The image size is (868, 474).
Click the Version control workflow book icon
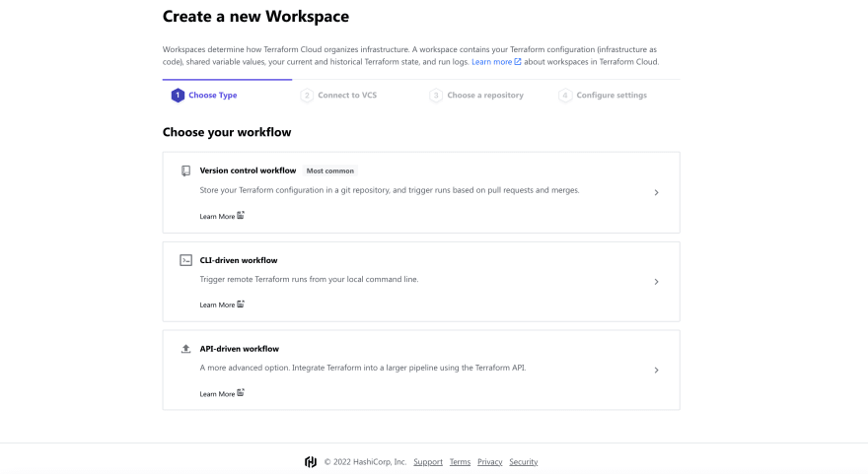(186, 170)
